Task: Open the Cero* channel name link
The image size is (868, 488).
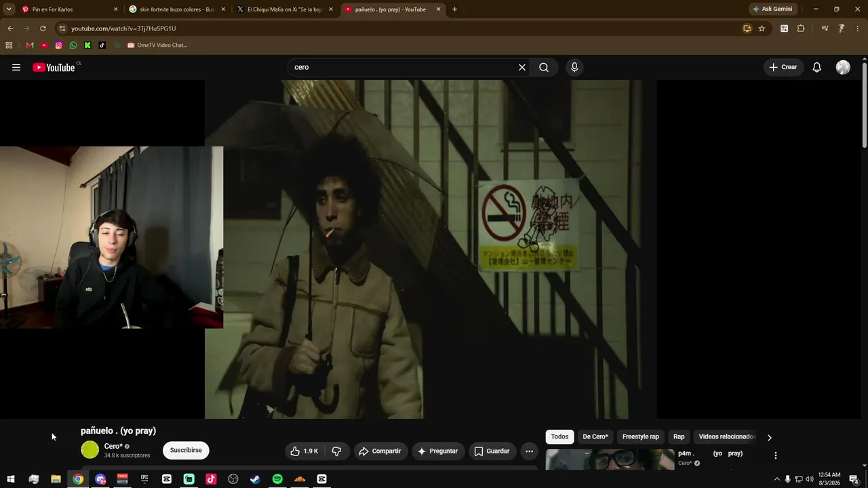Action: coord(113,446)
